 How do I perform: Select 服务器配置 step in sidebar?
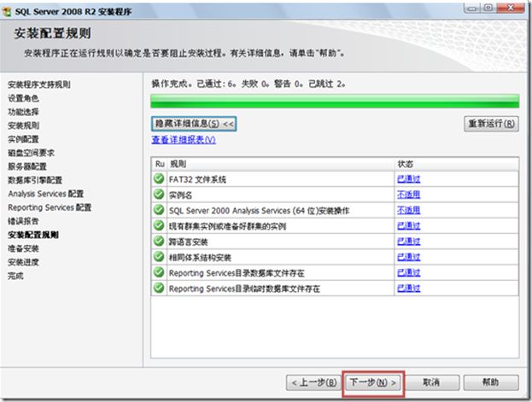(27, 166)
